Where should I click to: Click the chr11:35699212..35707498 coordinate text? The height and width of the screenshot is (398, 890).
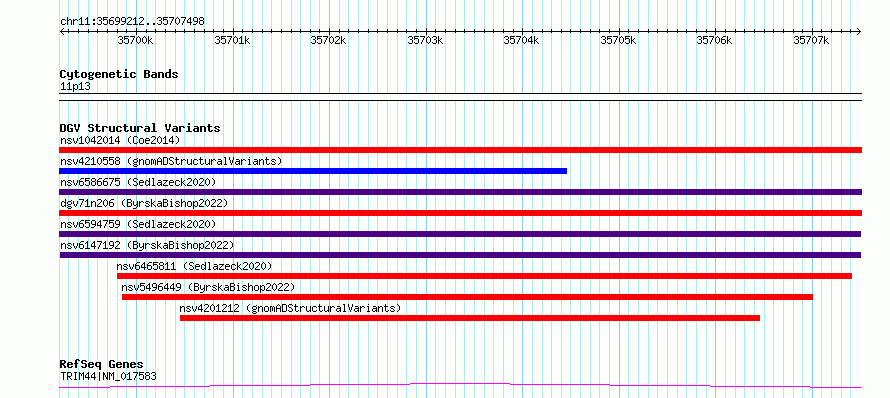coord(132,22)
